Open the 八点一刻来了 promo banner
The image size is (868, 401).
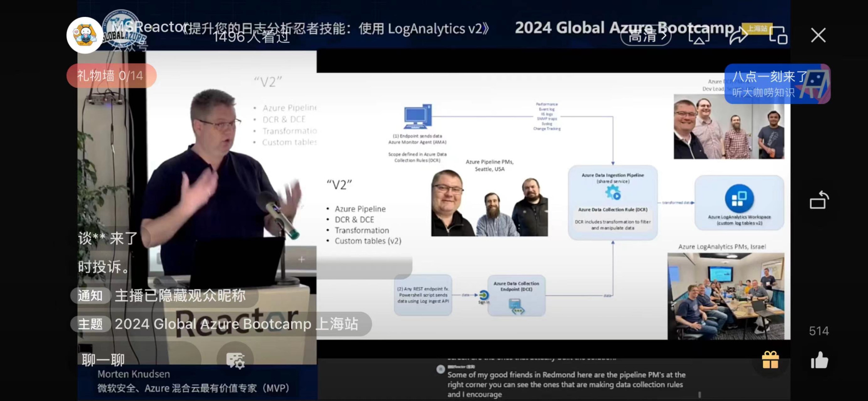click(777, 84)
